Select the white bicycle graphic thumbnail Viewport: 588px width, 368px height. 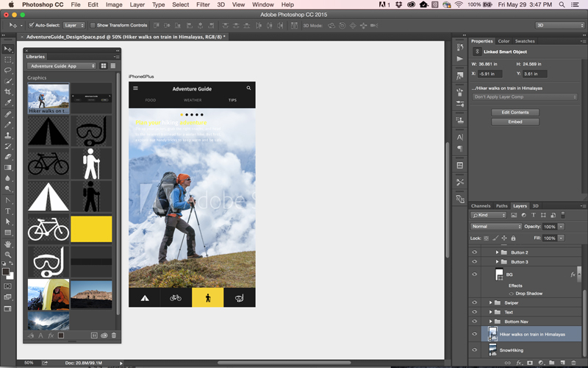click(x=49, y=230)
